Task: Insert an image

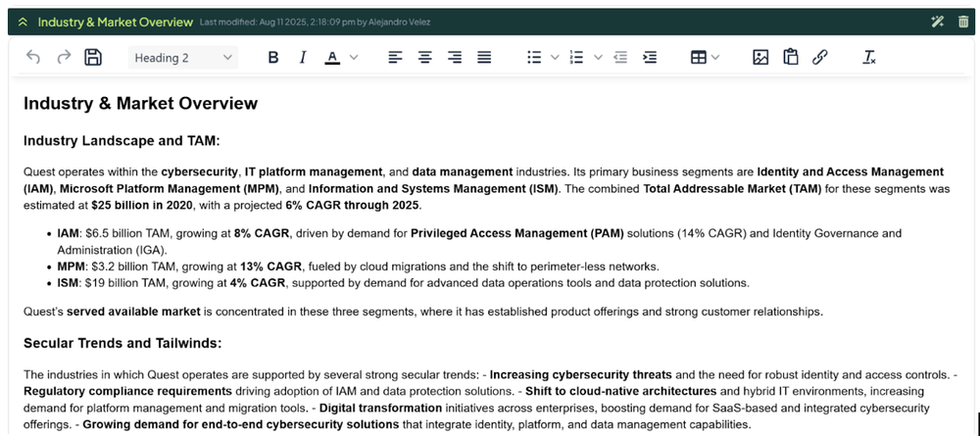Action: click(x=760, y=58)
